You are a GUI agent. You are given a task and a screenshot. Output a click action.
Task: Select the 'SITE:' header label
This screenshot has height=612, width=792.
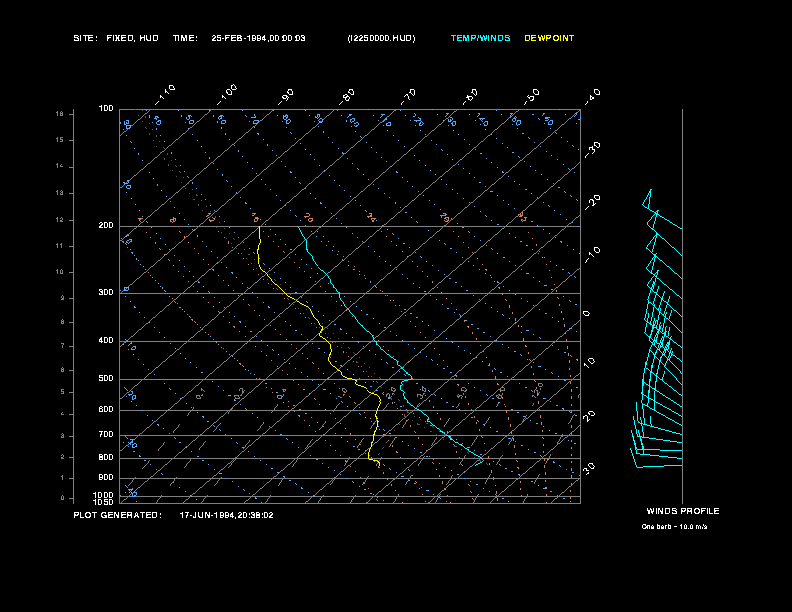[85, 38]
